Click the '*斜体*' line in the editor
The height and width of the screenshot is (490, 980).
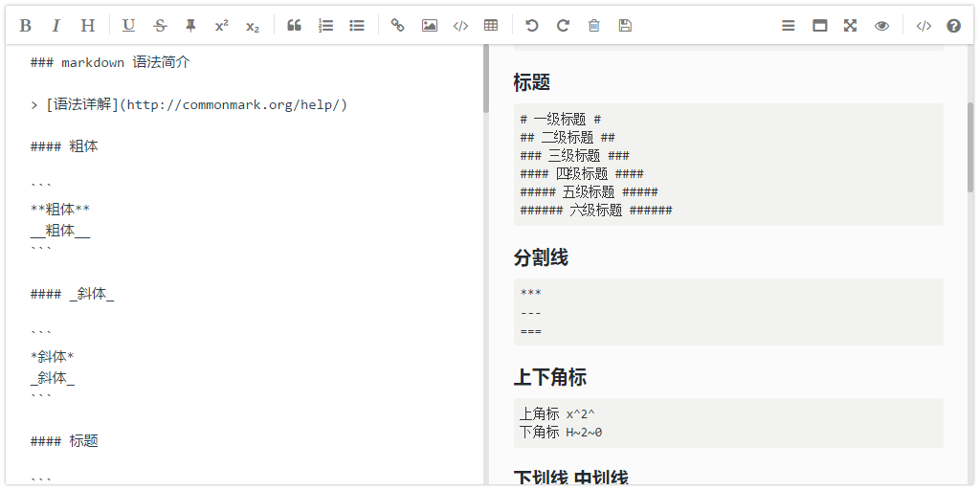[x=53, y=356]
